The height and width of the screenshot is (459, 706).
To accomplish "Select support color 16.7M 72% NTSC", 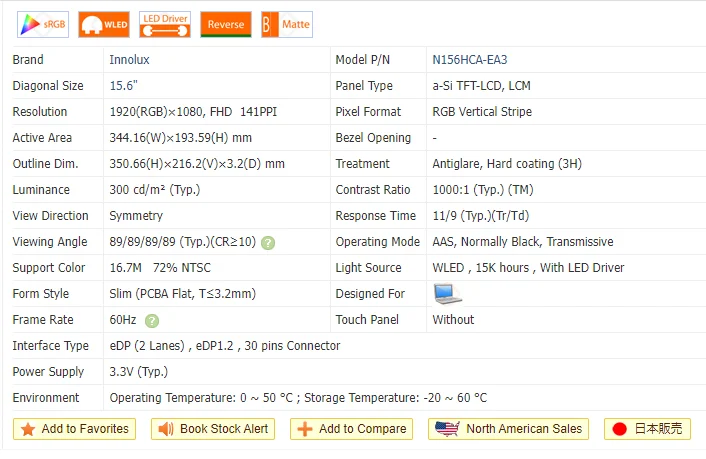I will coord(160,268).
